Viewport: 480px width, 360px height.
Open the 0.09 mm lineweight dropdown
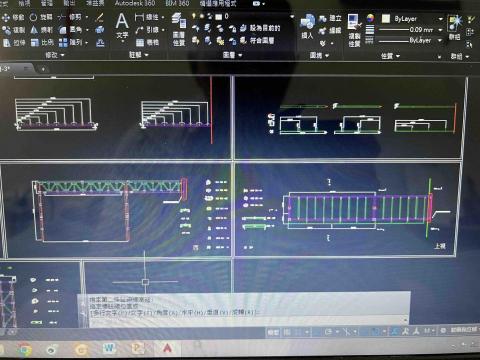click(x=440, y=30)
